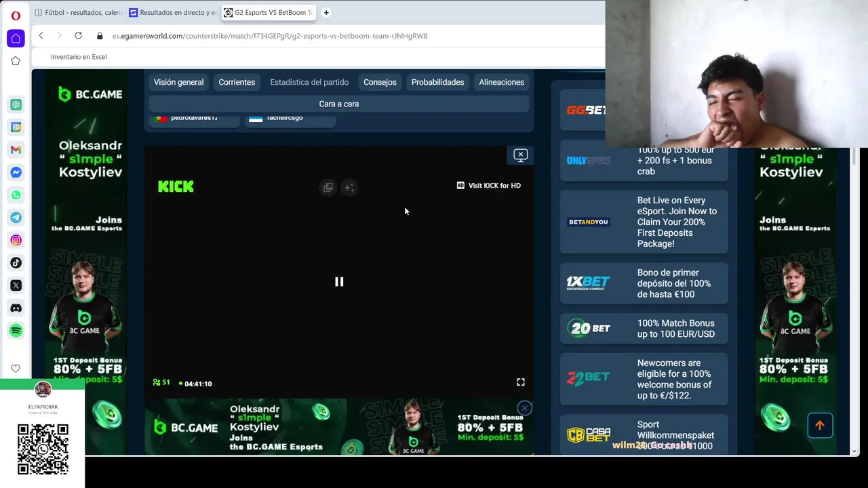The height and width of the screenshot is (488, 868).
Task: Open Gmail in the sidebar
Action: tap(16, 150)
